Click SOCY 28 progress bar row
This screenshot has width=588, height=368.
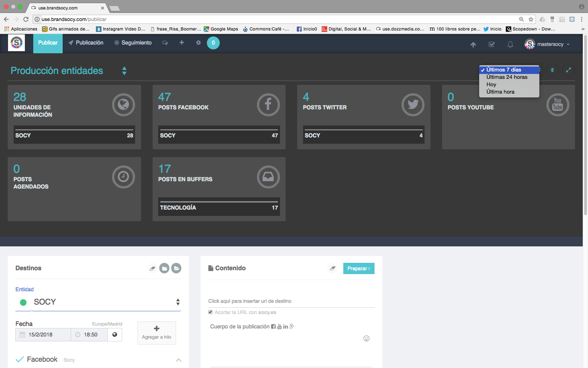(x=74, y=135)
